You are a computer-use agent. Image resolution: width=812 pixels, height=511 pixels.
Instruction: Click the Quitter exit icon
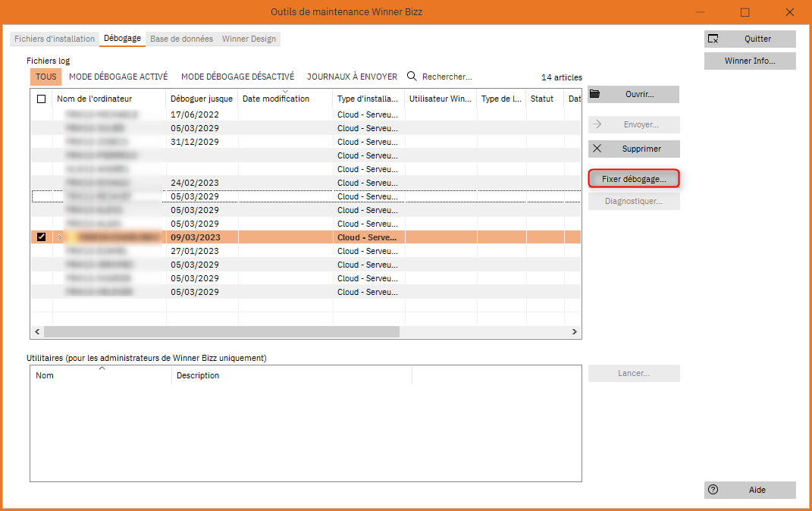pos(713,39)
